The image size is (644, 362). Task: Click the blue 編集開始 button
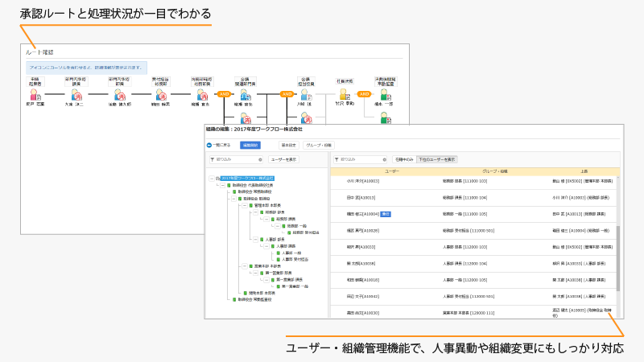[250, 145]
